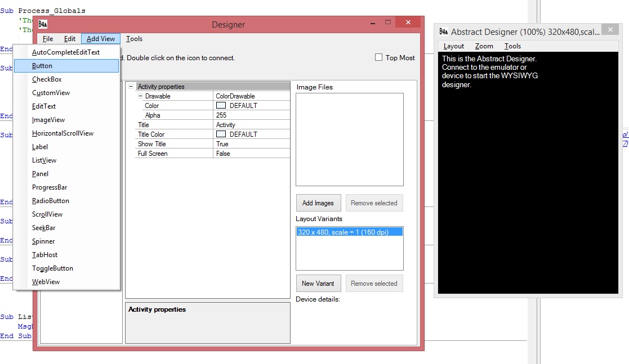Minimize the Designer window
This screenshot has width=629, height=364.
pyautogui.click(x=373, y=23)
